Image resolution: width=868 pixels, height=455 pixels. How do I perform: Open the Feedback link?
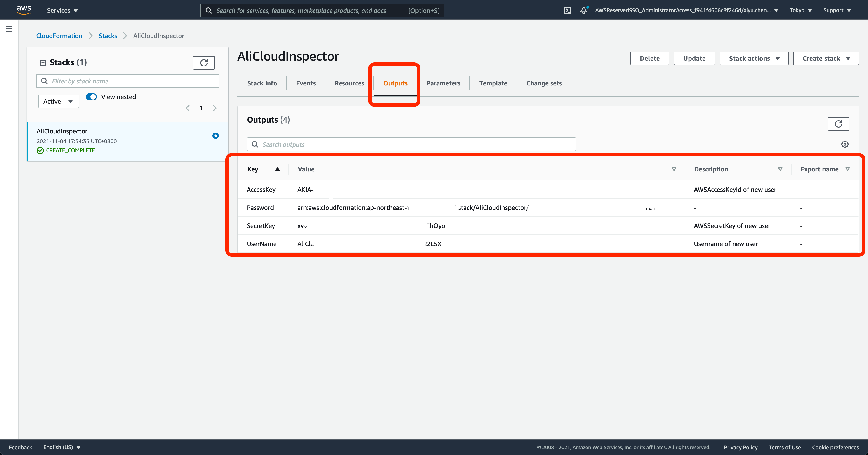pos(21,447)
